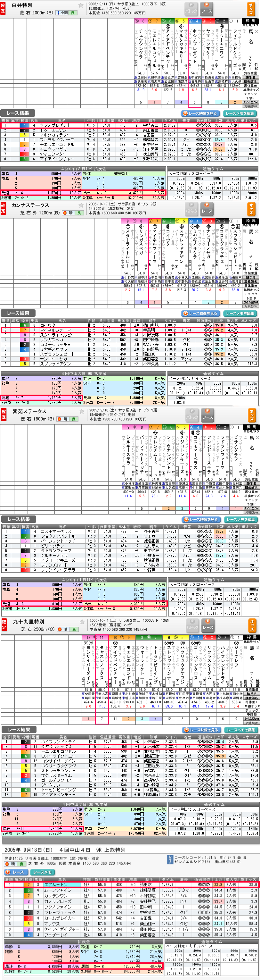Click the favorite star beside 白井特別
This screenshot has height=980, width=260.
click(80, 5)
